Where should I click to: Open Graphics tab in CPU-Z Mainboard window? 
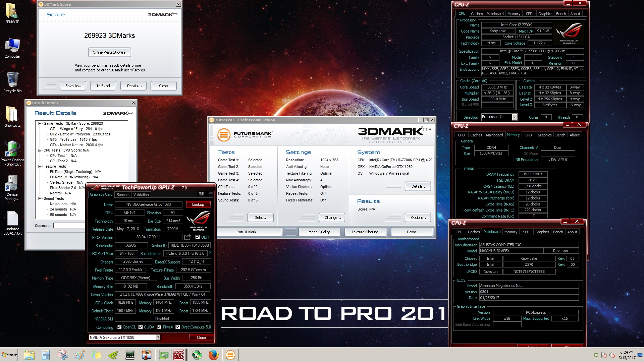[x=542, y=232]
